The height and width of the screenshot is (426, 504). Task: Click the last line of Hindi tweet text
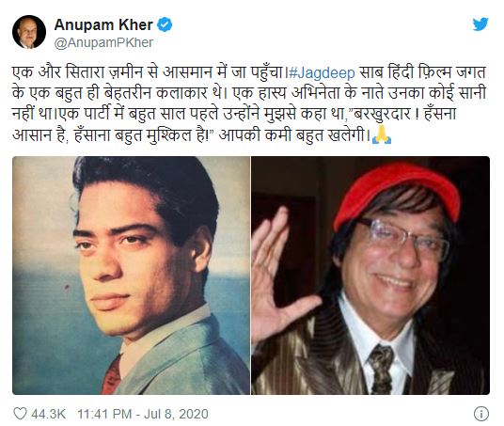201,134
